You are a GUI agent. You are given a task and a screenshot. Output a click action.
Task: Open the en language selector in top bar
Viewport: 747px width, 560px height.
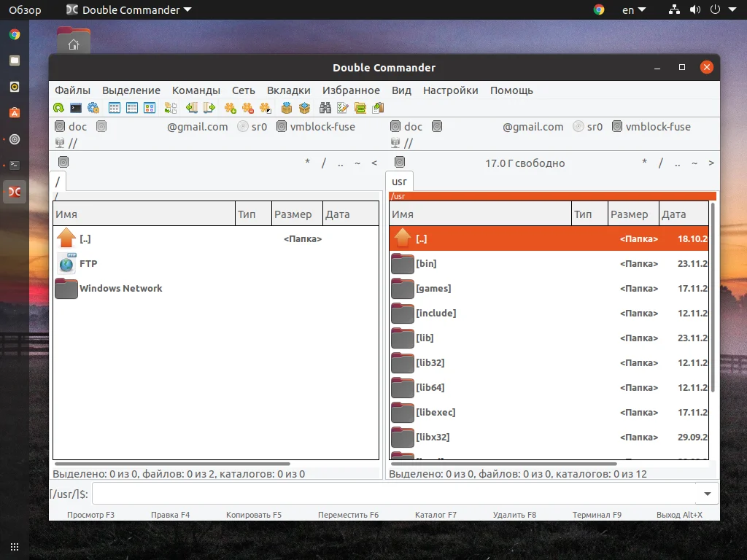pyautogui.click(x=633, y=9)
